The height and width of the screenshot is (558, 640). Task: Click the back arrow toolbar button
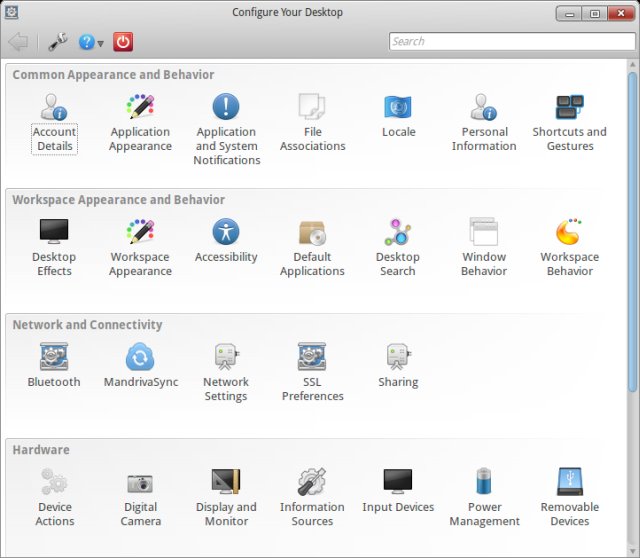click(x=18, y=42)
